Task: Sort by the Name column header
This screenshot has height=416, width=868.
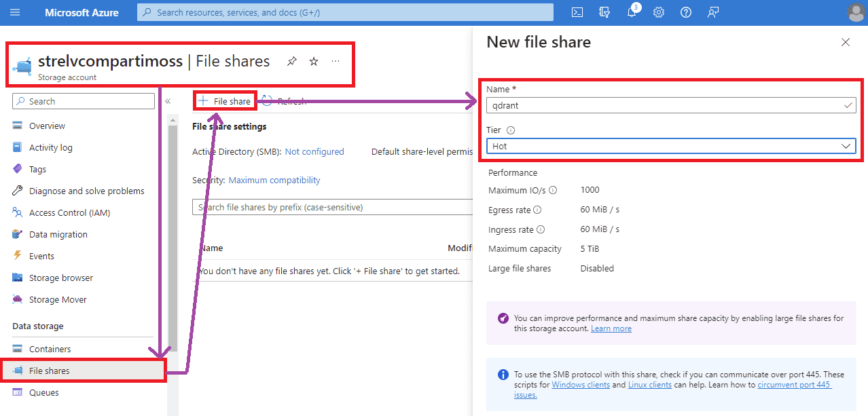Action: click(x=212, y=248)
